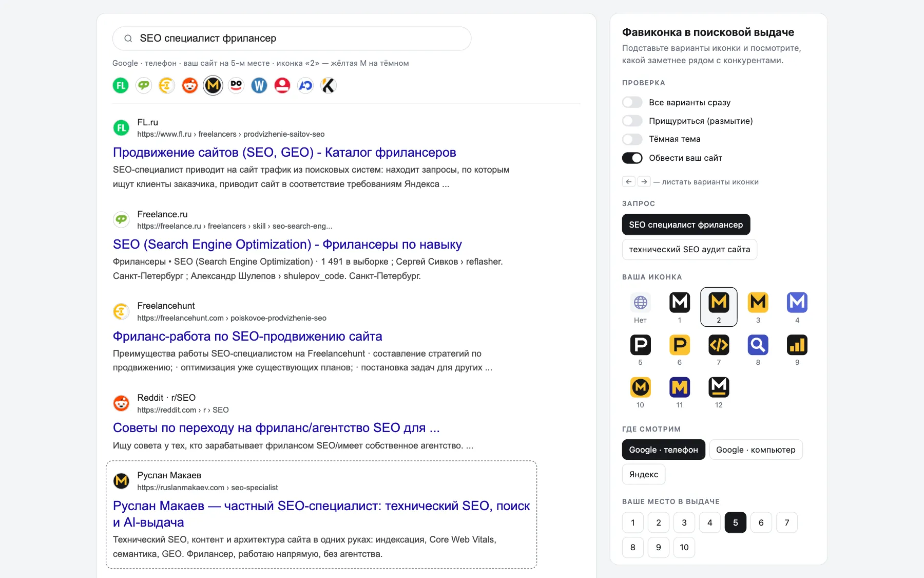Open 'Фриланс-работа по SEO-продвижению сайта' link
This screenshot has width=924, height=578.
247,337
